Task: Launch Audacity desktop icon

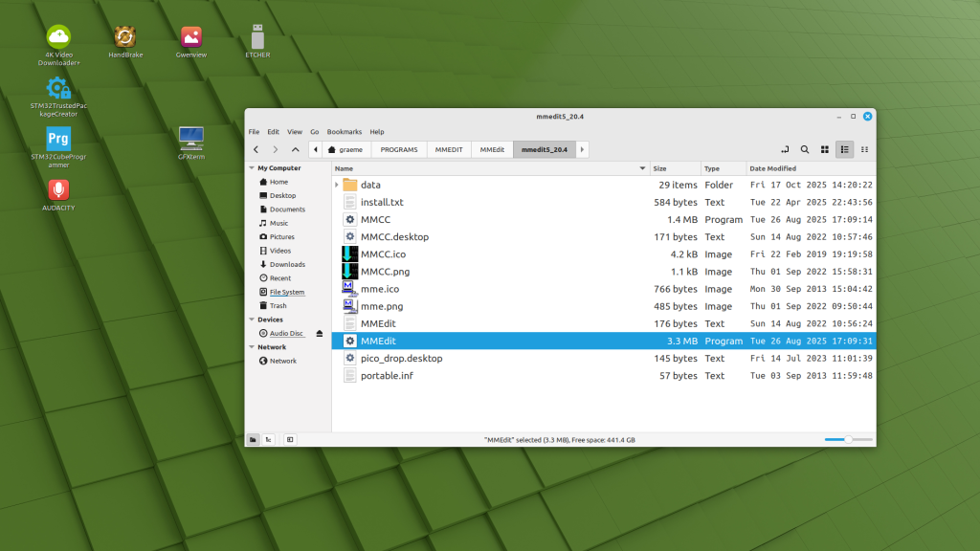Action: pos(58,193)
